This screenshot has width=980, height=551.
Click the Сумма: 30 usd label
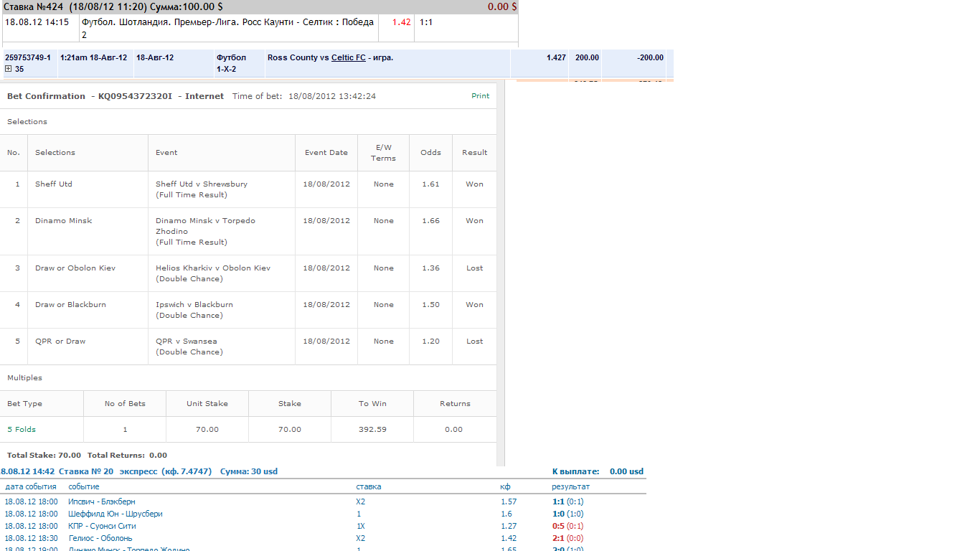tap(249, 472)
